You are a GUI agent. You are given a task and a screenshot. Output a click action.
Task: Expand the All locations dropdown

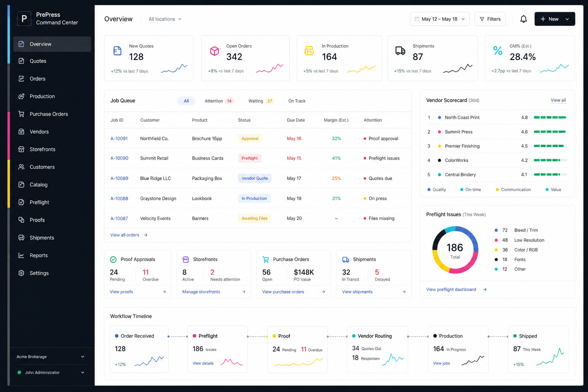pyautogui.click(x=165, y=19)
